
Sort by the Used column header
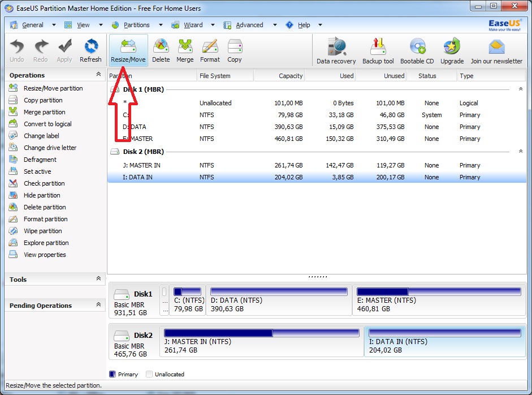tap(330, 76)
